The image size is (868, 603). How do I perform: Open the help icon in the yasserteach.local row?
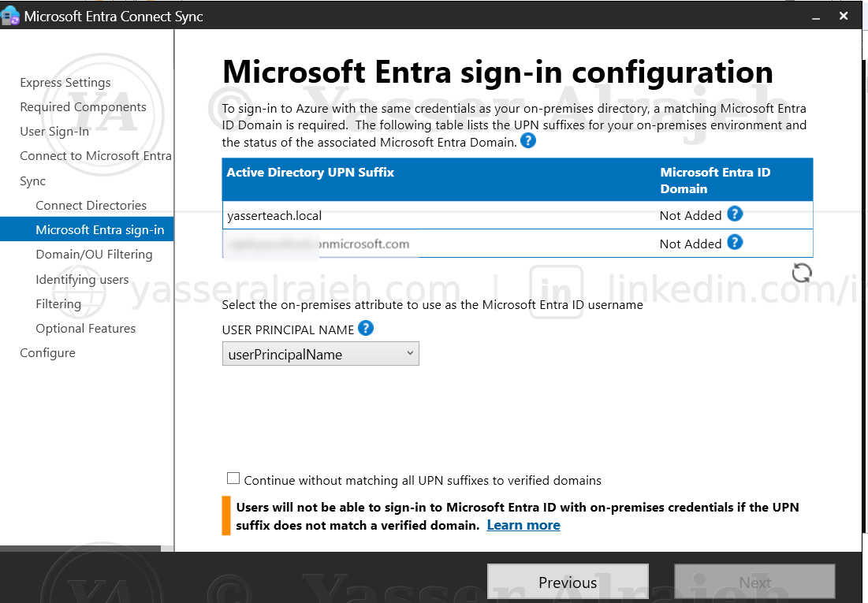tap(735, 214)
